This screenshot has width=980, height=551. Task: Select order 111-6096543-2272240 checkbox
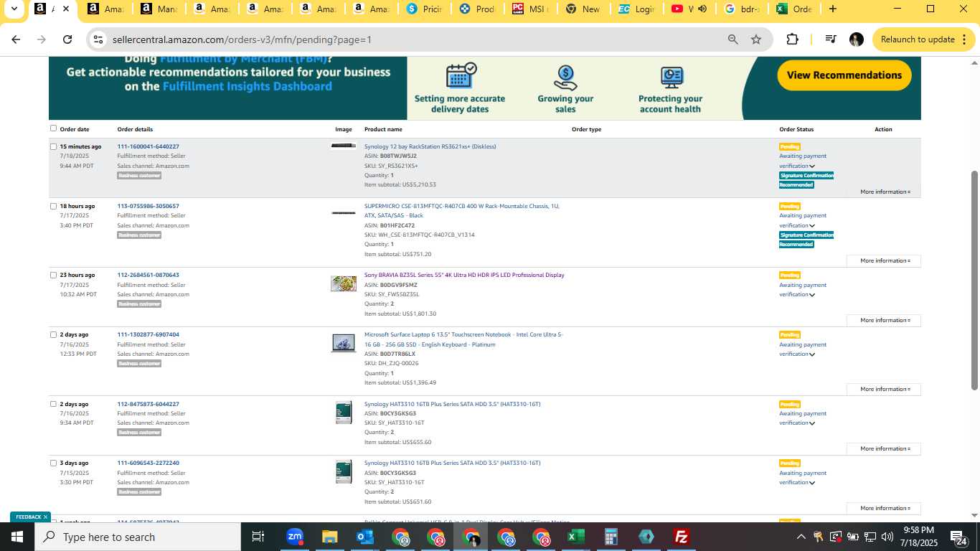pyautogui.click(x=53, y=463)
